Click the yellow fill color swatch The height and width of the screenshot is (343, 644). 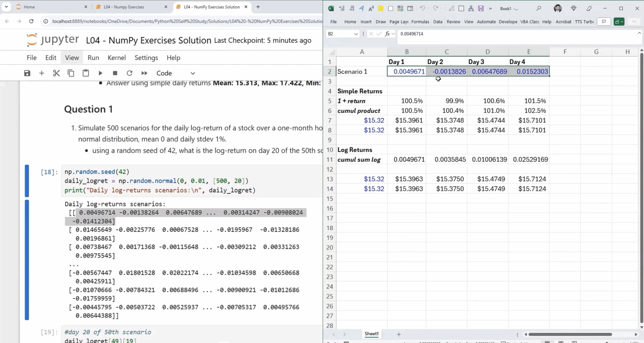(381, 9)
